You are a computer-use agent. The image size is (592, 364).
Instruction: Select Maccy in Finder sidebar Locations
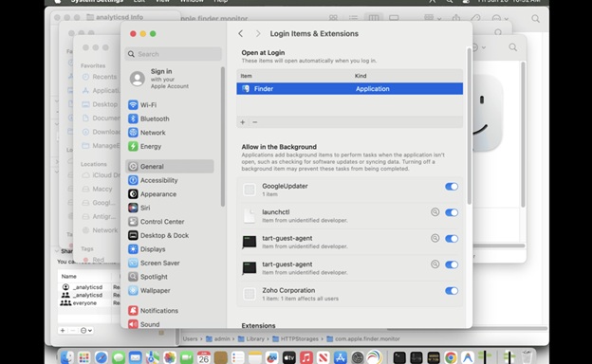[x=98, y=189]
